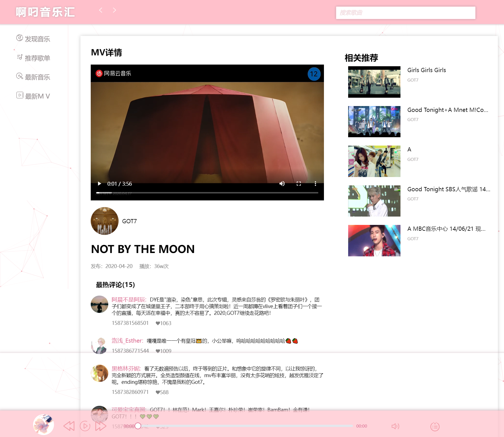This screenshot has height=437, width=504.
Task: Click the GOT7 artist name below video
Action: (x=129, y=221)
